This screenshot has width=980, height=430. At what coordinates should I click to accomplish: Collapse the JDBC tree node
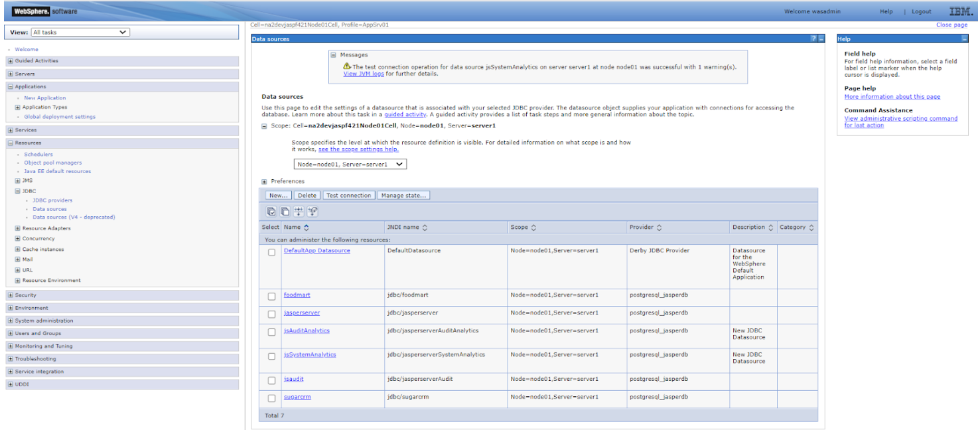pos(18,190)
